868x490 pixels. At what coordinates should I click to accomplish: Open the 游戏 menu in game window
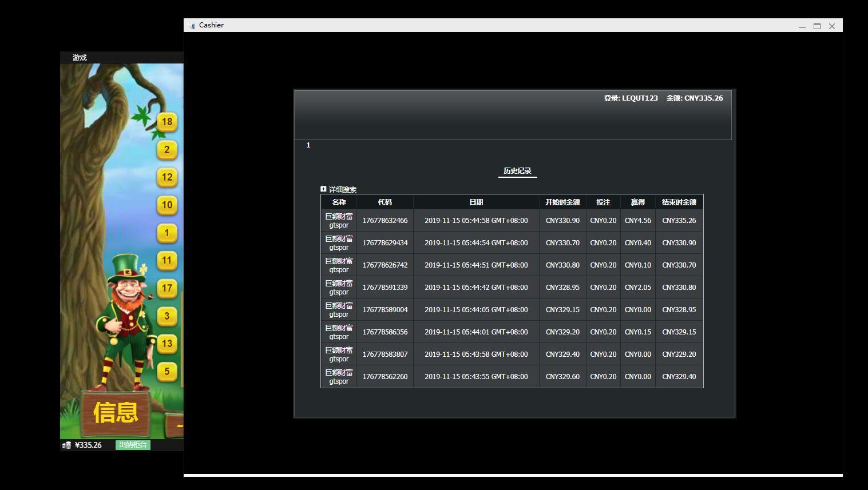(x=80, y=58)
